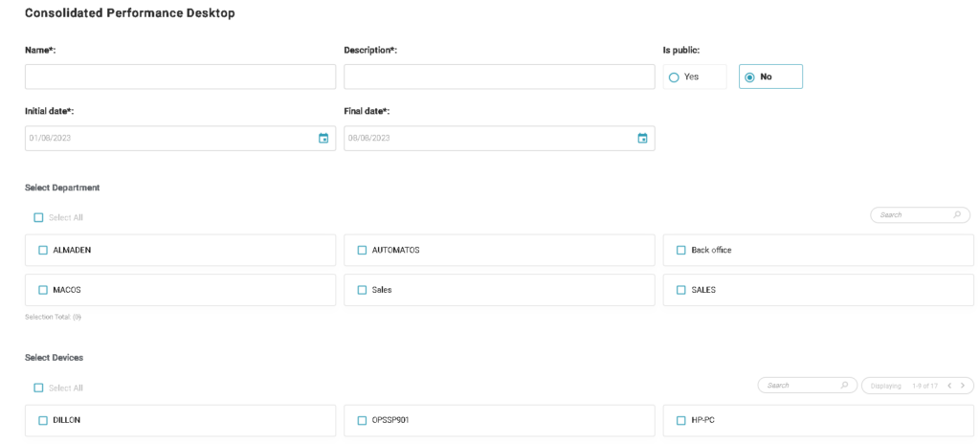Toggle Select All under Select Department
980x444 pixels.
39,217
